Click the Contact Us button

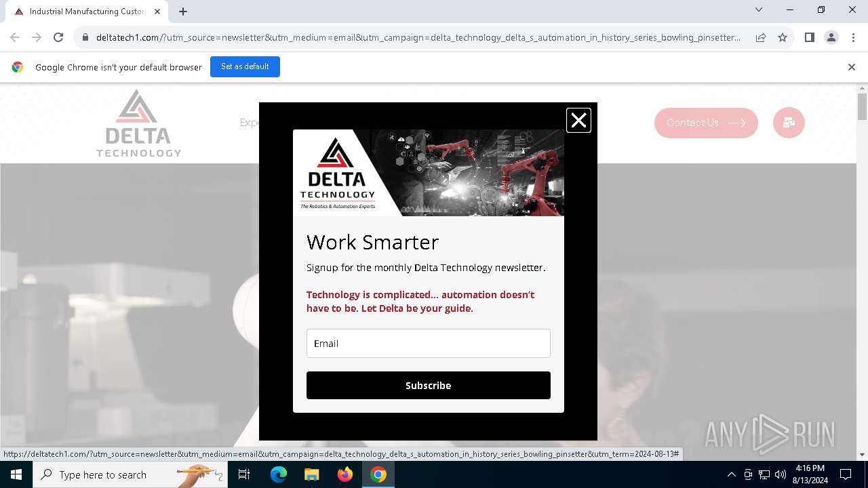(x=706, y=123)
